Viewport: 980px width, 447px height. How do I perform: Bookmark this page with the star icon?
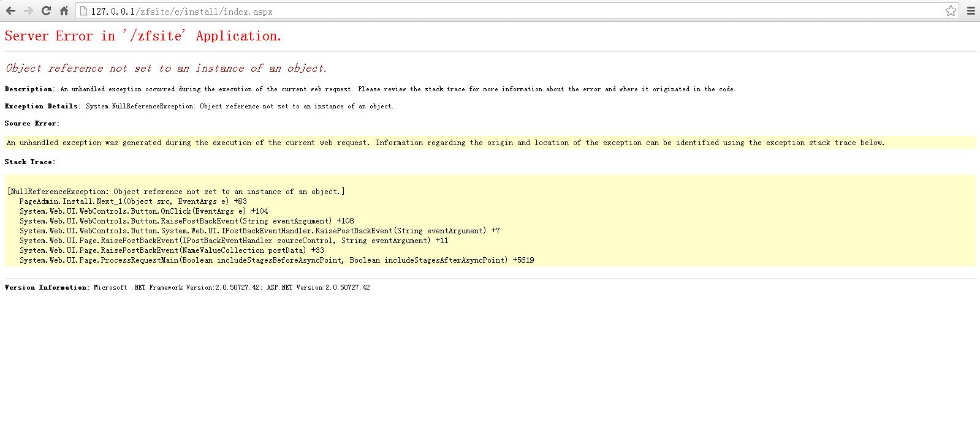[x=951, y=11]
